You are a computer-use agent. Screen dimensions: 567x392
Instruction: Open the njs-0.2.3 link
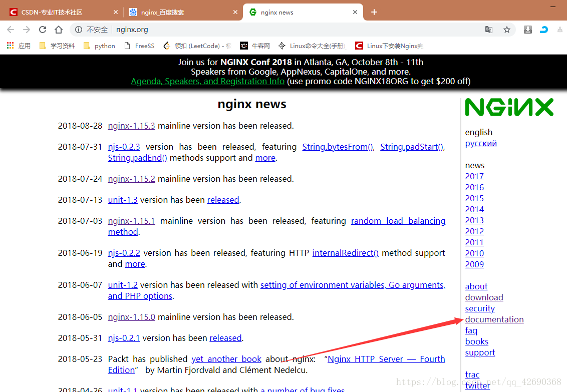coord(124,147)
